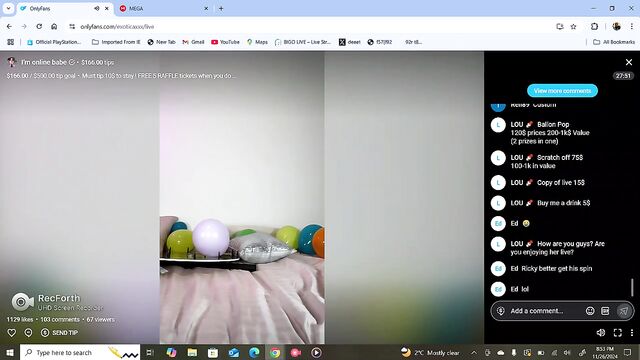This screenshot has width=640, height=360.
Task: Click LOU's Ballon Pop comment
Action: pos(550,133)
